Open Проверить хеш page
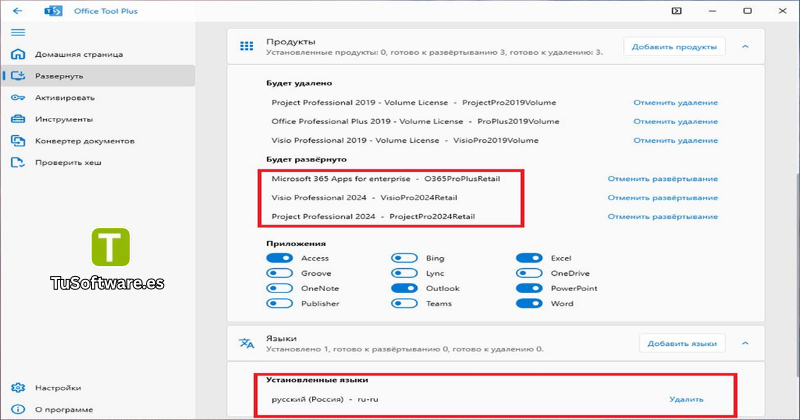Viewport: 800px width, 420px height. point(98,162)
